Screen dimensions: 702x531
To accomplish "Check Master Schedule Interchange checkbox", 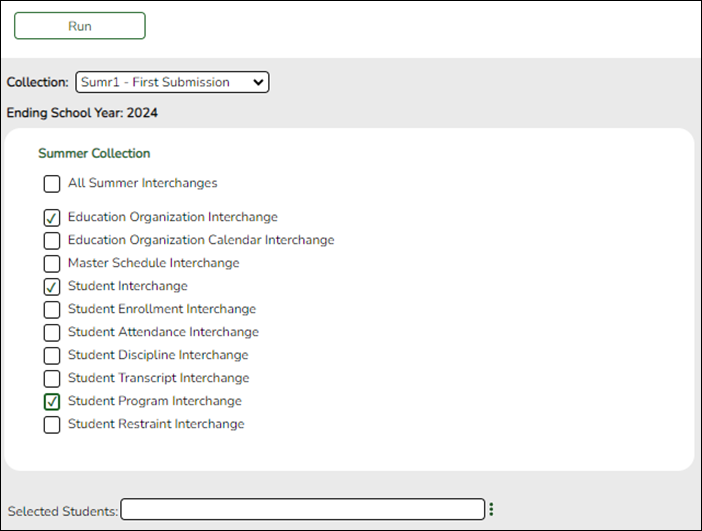I will (52, 264).
